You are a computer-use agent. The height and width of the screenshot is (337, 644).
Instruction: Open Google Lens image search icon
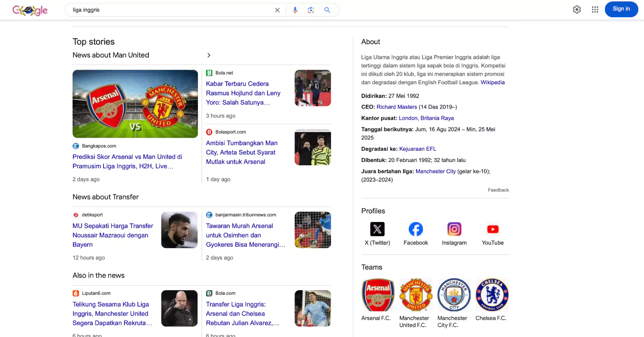click(311, 10)
